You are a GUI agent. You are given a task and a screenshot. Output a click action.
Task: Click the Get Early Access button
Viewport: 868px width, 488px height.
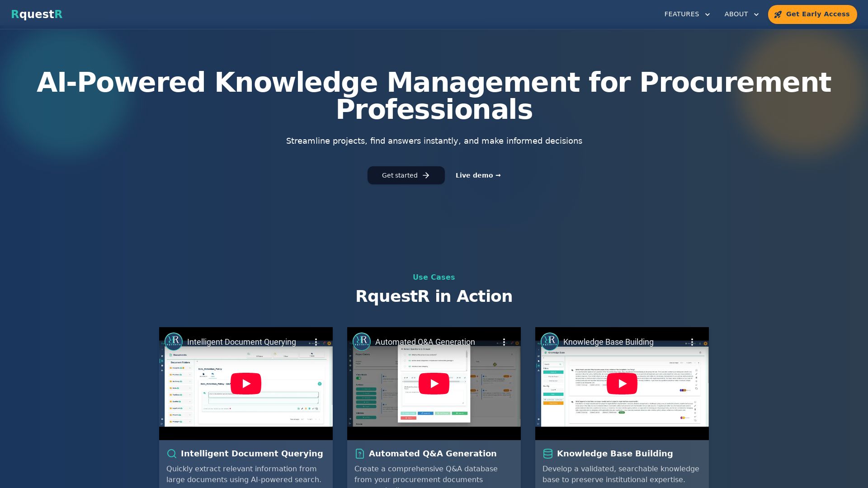tap(812, 14)
